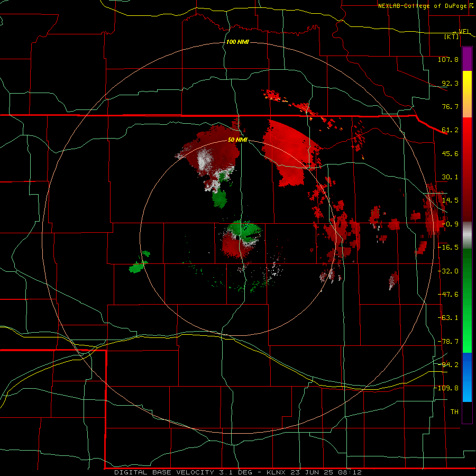
Task: Select the 14.5 value on the velocity scale
Action: tap(450, 200)
